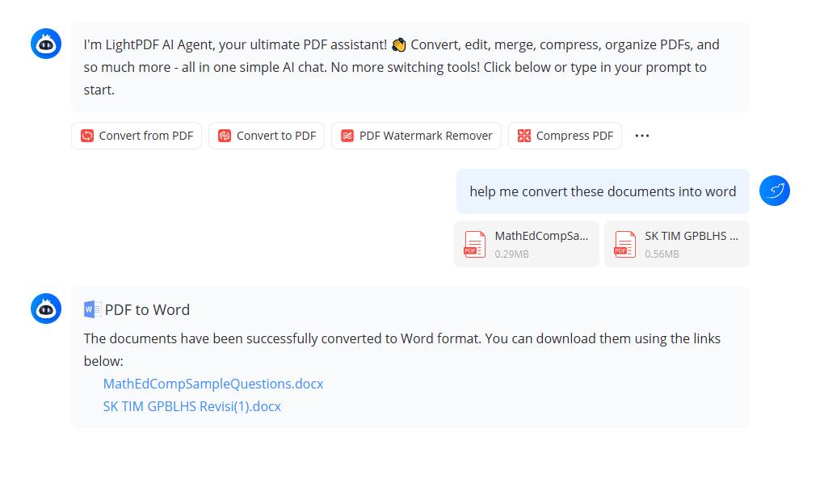Click the Convert to PDF icon
The width and height of the screenshot is (824, 504).
pyautogui.click(x=225, y=136)
